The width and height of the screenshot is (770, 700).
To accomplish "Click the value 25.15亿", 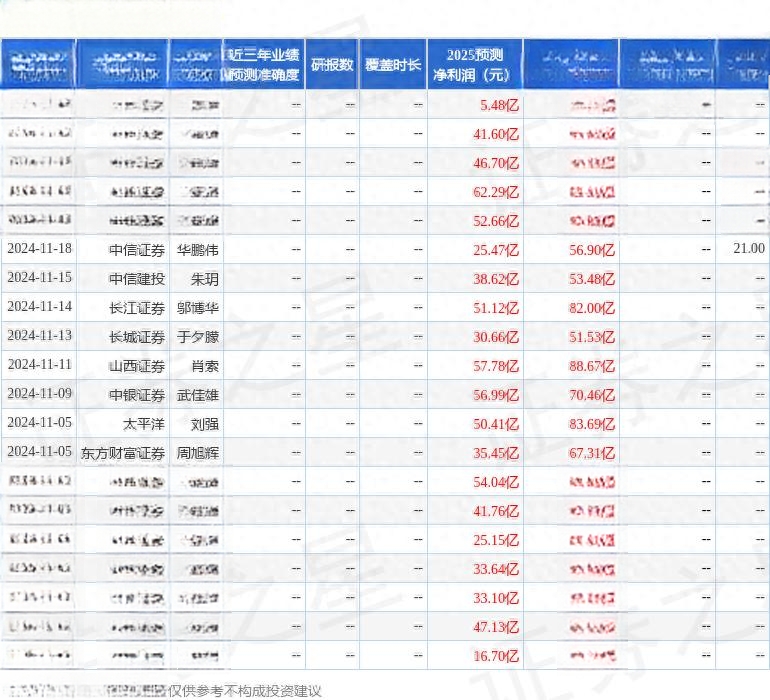I will [496, 540].
